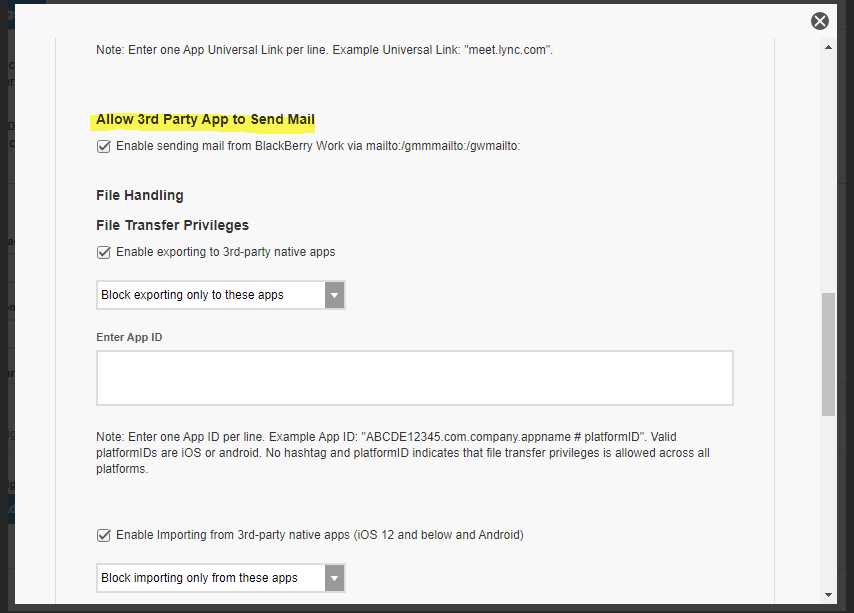This screenshot has width=854, height=613.
Task: Click the File Transfer Privileges heading
Action: tap(172, 225)
